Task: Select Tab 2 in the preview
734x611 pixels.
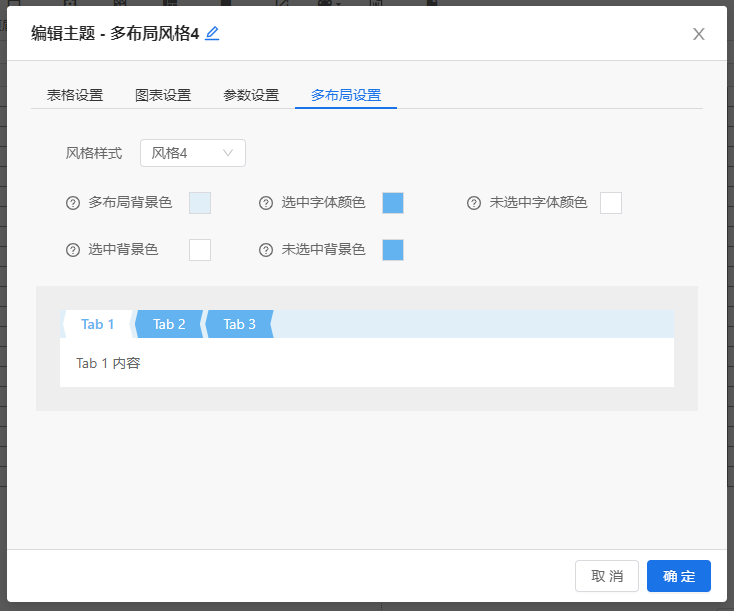Action: tap(169, 324)
